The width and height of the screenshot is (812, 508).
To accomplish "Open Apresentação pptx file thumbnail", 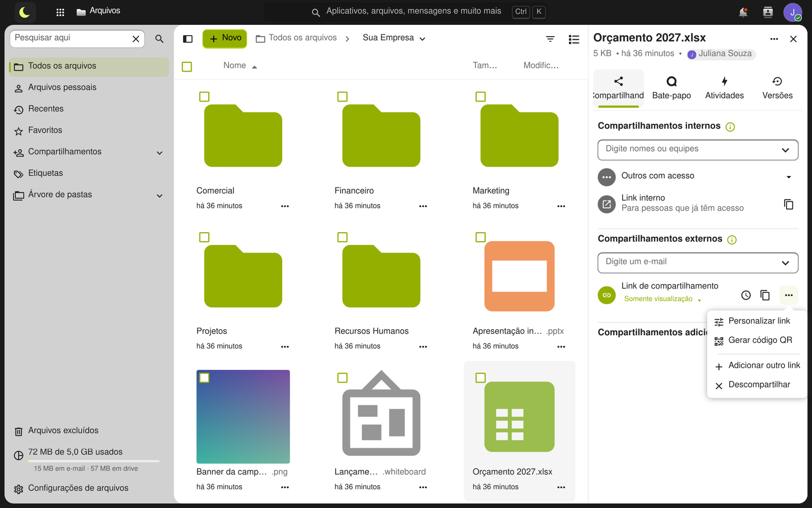I will click(519, 276).
